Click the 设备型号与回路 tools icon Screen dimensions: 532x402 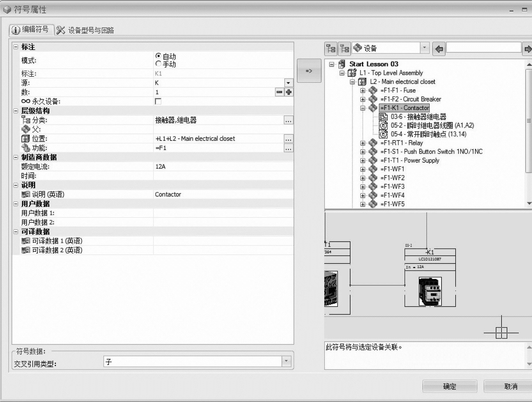click(61, 30)
